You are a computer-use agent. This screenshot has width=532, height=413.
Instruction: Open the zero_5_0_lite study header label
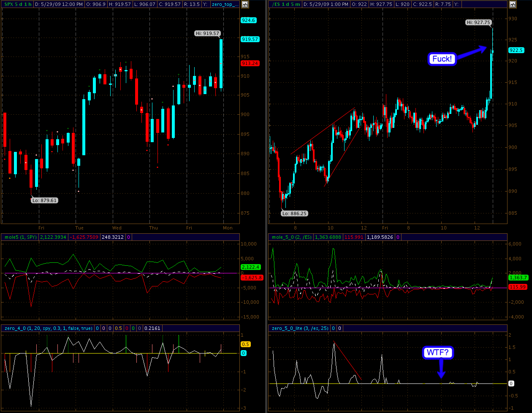(299, 328)
